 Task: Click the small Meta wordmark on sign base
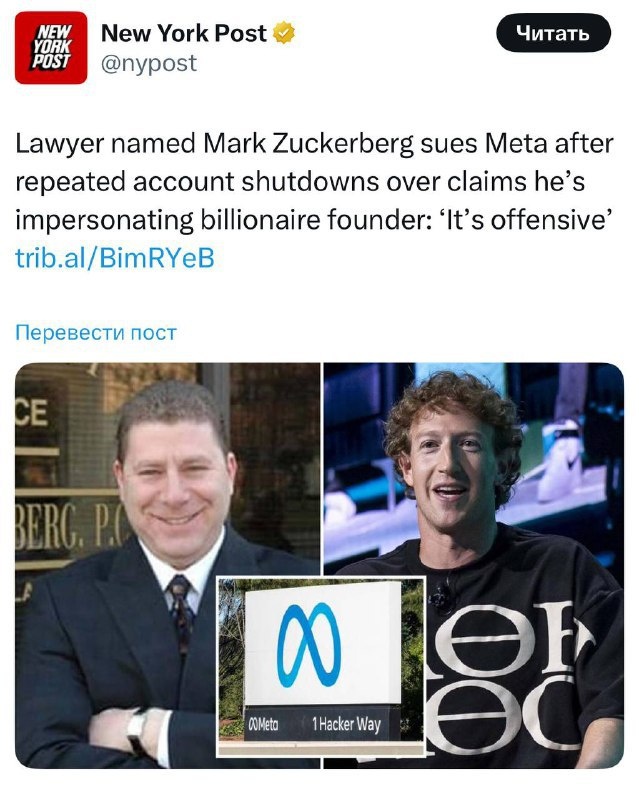pyautogui.click(x=264, y=724)
